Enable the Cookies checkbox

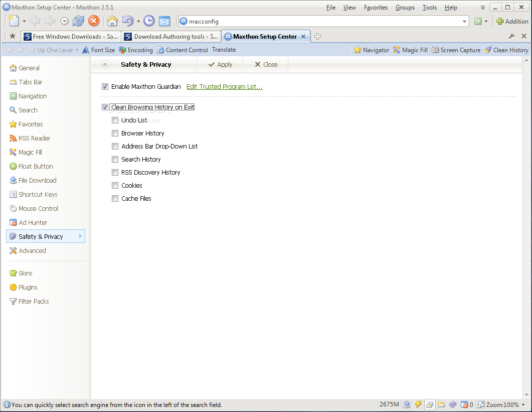(x=115, y=186)
